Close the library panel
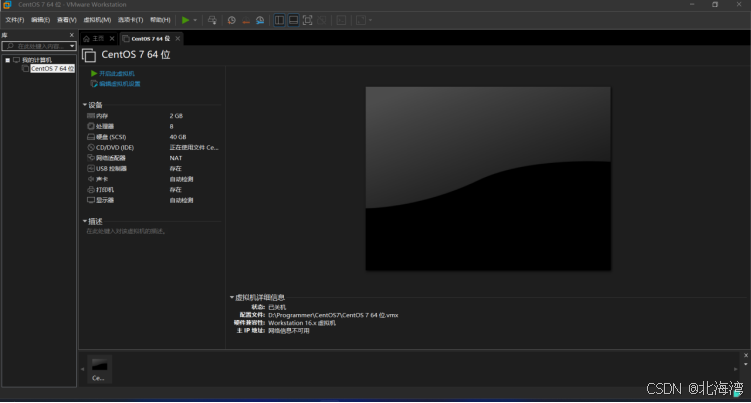Screen dimensions: 751x403 coord(72,35)
